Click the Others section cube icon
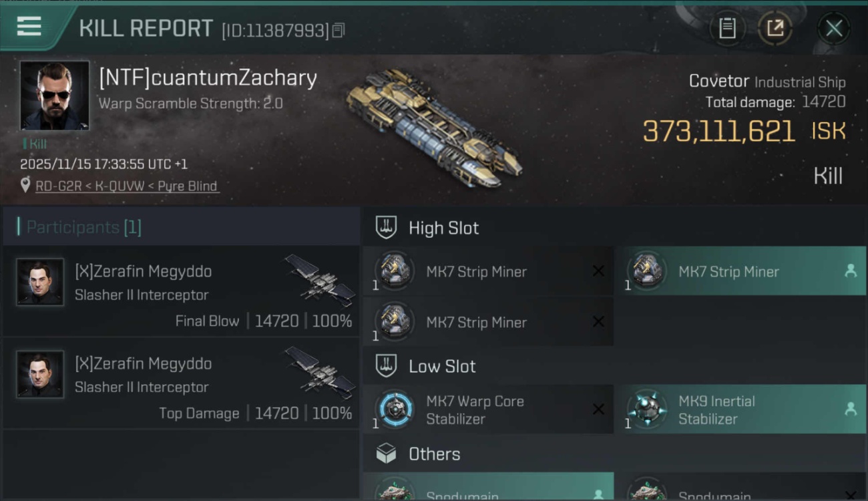Screen dimensions: 868x501 [386, 454]
